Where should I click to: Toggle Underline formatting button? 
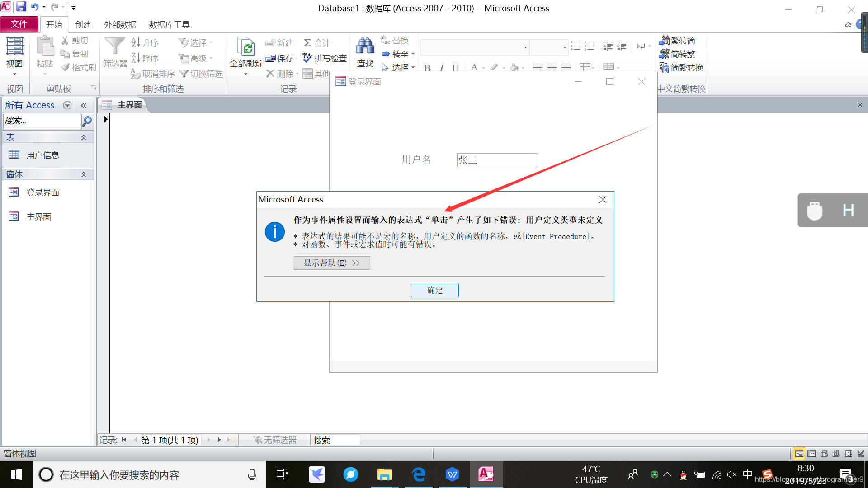(x=456, y=68)
